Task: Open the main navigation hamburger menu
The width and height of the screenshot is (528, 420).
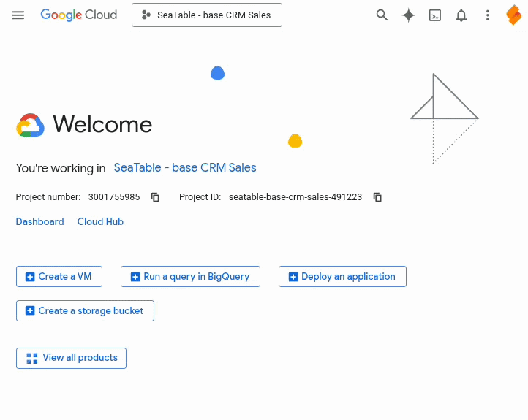Action: coord(18,15)
